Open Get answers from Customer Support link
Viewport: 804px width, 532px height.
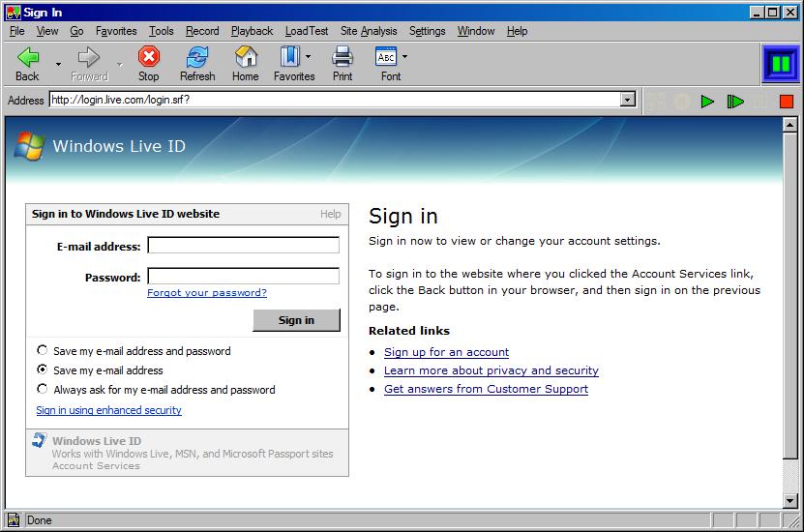click(486, 389)
